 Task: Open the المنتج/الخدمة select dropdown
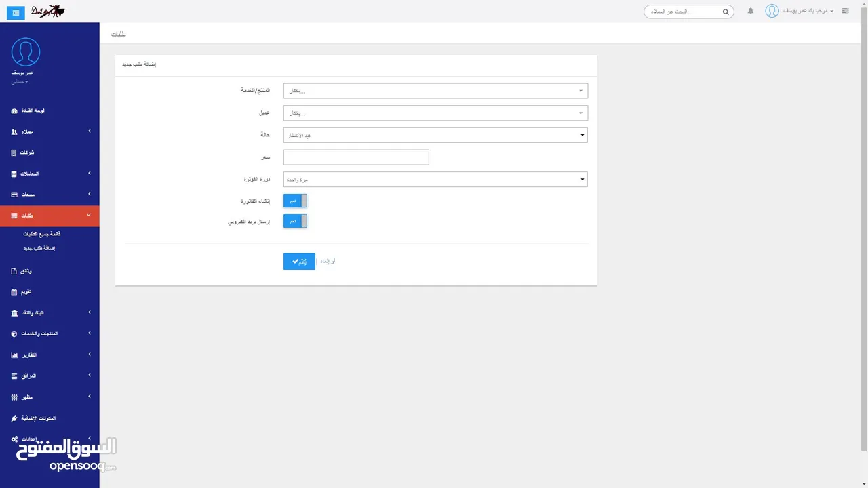click(x=435, y=91)
